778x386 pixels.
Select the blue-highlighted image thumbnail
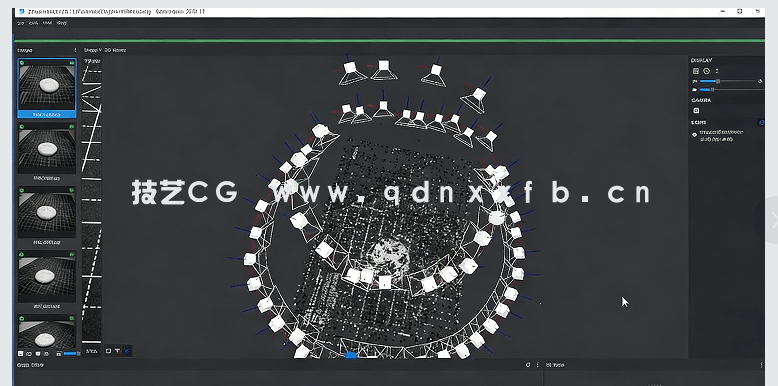pos(47,88)
